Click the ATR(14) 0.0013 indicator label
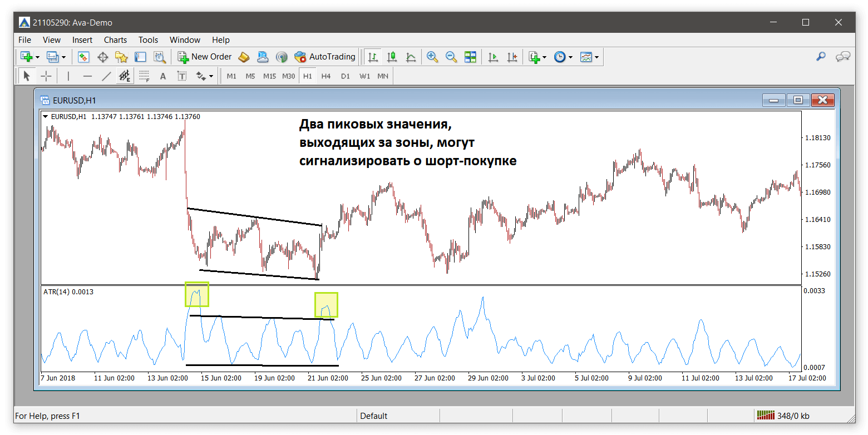 (x=68, y=291)
